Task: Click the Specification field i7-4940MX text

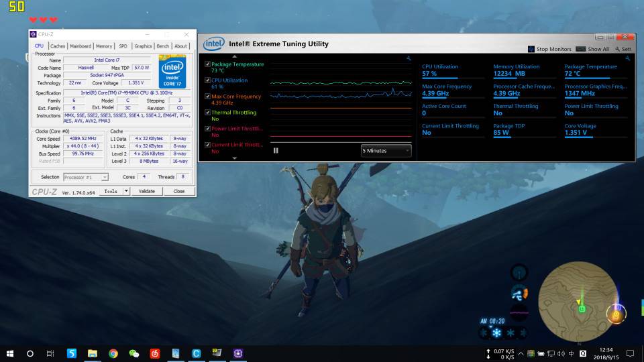Action: pyautogui.click(x=127, y=93)
